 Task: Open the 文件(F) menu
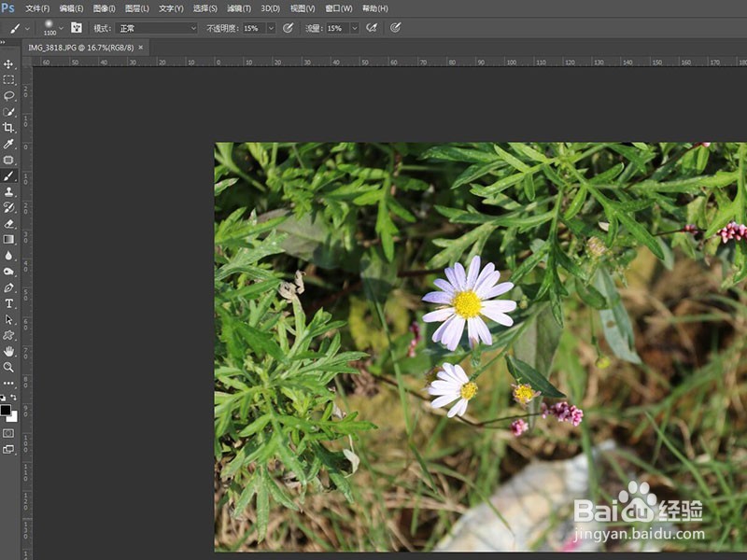click(37, 8)
